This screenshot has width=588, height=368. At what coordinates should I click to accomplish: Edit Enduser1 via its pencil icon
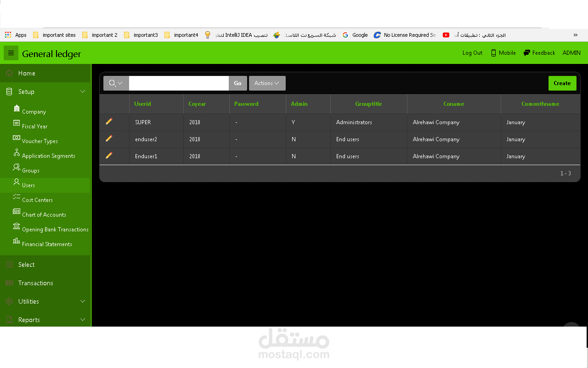pyautogui.click(x=109, y=155)
